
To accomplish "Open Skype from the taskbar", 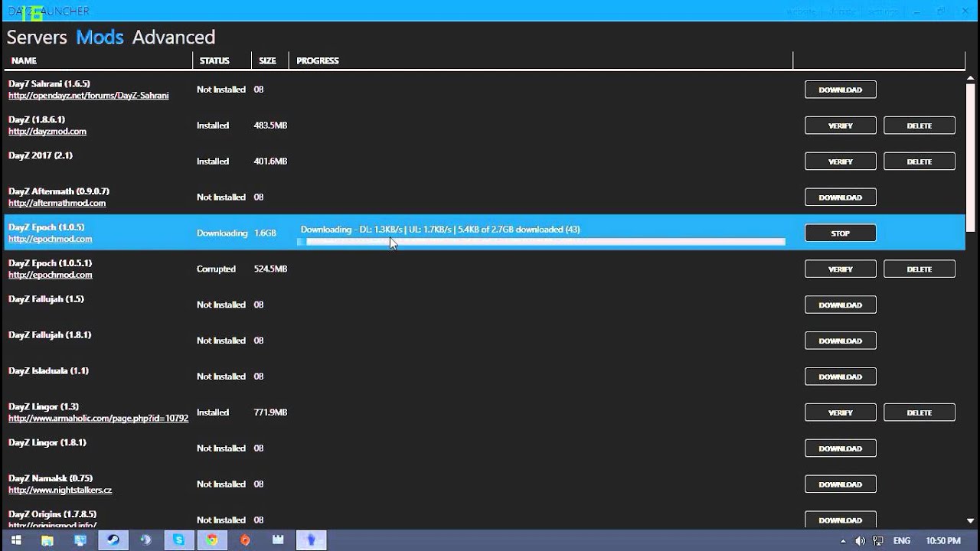I will tap(179, 540).
